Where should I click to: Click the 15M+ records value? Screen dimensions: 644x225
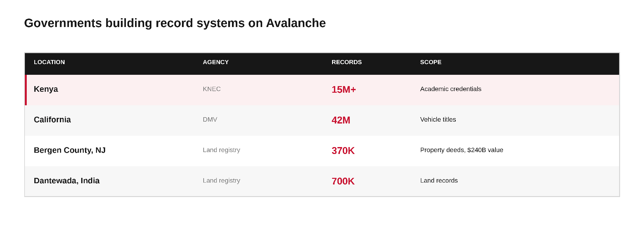click(344, 90)
